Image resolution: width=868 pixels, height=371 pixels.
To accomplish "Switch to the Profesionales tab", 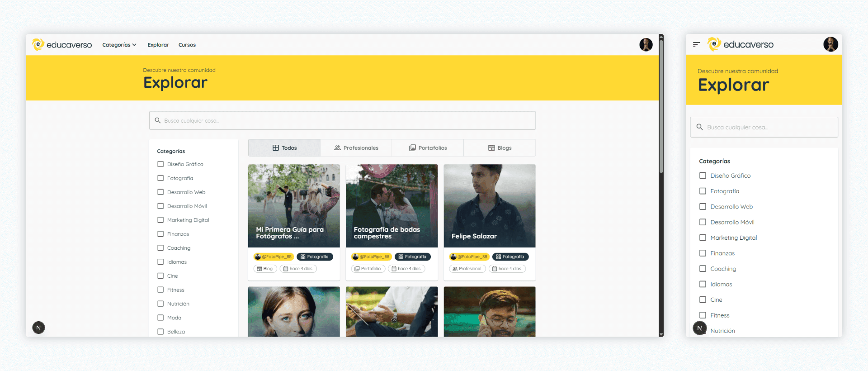I will point(356,148).
